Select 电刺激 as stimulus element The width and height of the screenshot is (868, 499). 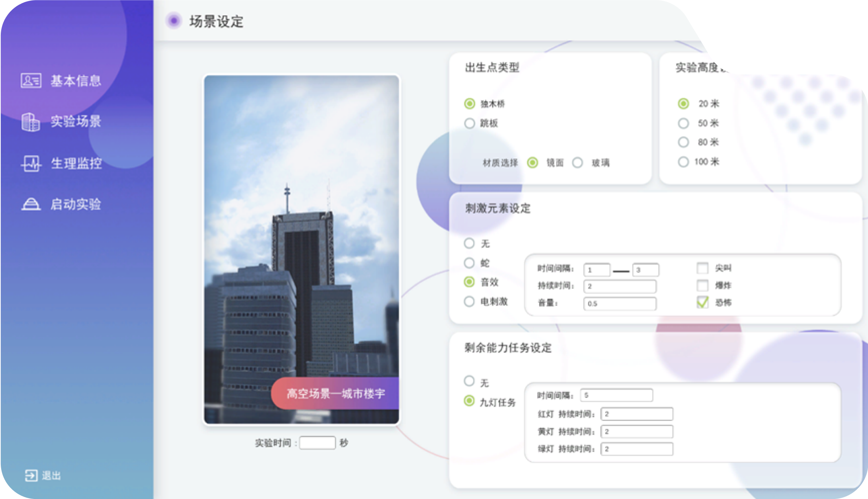pos(469,301)
